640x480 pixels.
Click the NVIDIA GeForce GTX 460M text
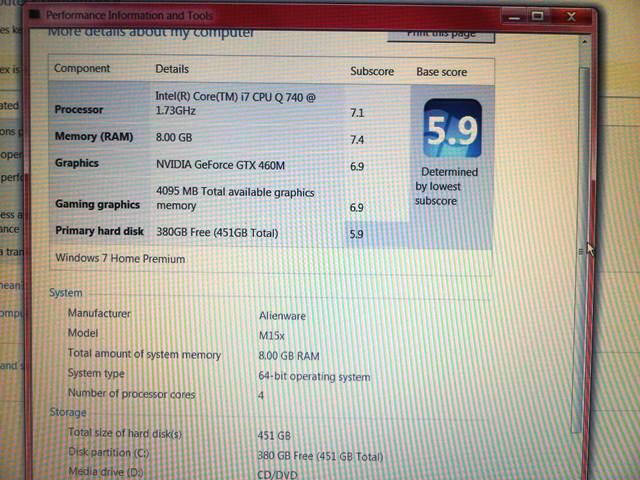[x=220, y=165]
